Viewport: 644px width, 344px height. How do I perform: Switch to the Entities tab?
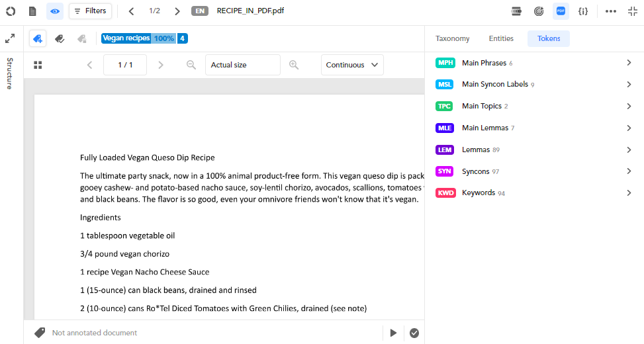coord(501,38)
